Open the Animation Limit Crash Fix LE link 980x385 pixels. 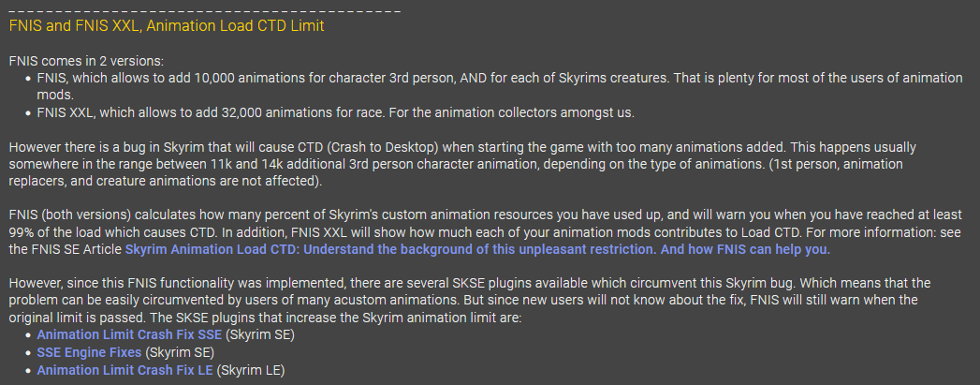click(125, 370)
